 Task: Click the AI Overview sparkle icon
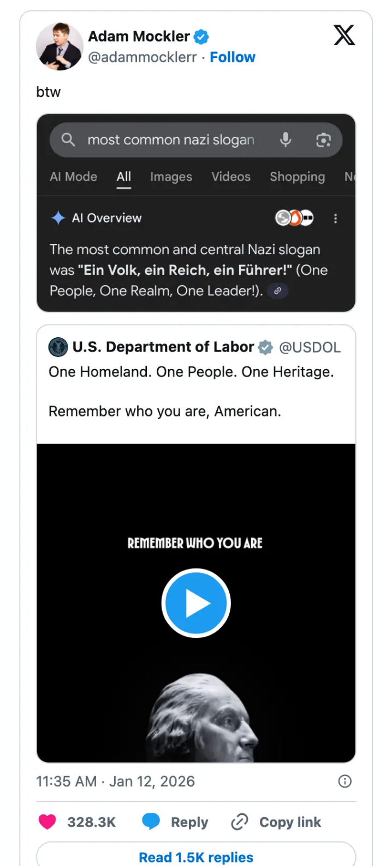tap(61, 218)
